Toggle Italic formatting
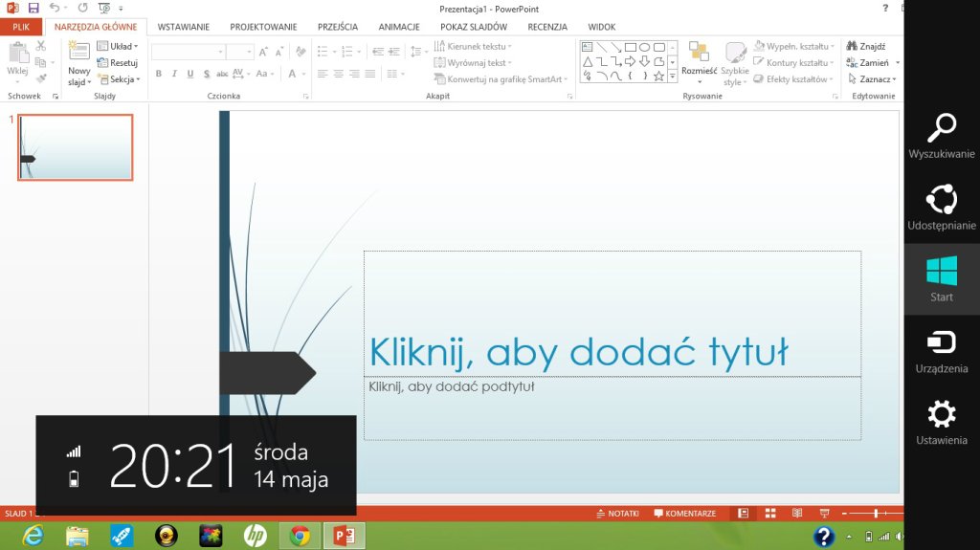Screen dimensions: 980x550 pyautogui.click(x=174, y=74)
